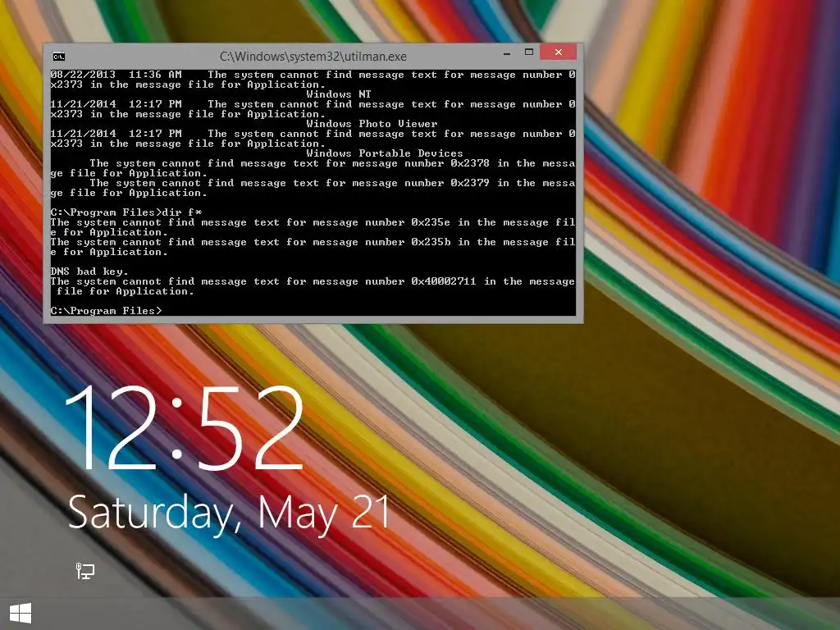The width and height of the screenshot is (840, 630).
Task: Click the 'DNS bad key.' line
Action: 89,272
